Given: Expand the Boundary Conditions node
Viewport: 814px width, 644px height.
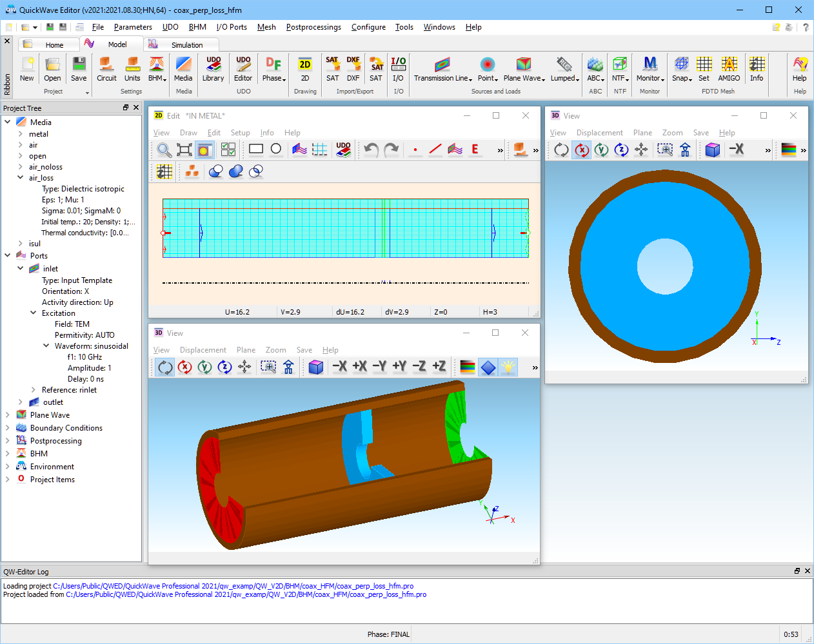Looking at the screenshot, I should click(x=8, y=428).
